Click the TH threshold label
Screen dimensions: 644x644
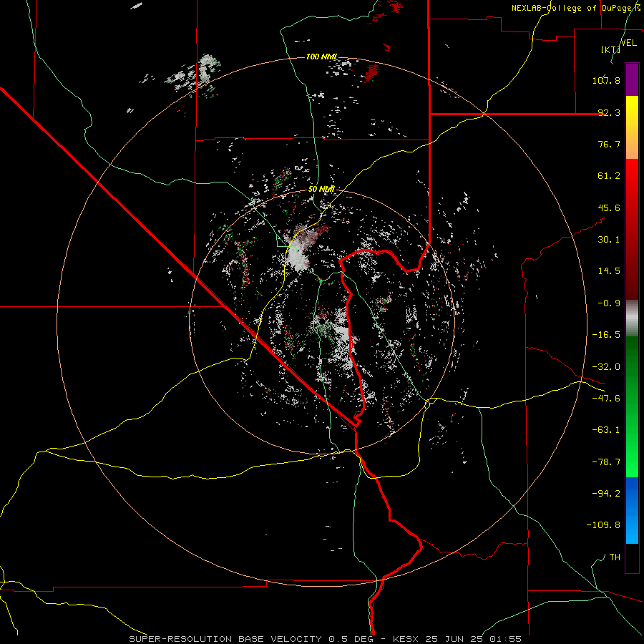[615, 557]
